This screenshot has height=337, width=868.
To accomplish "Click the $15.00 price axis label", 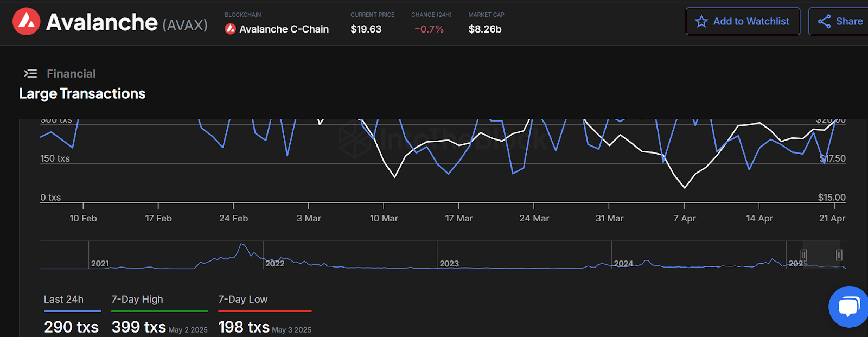I will point(832,198).
